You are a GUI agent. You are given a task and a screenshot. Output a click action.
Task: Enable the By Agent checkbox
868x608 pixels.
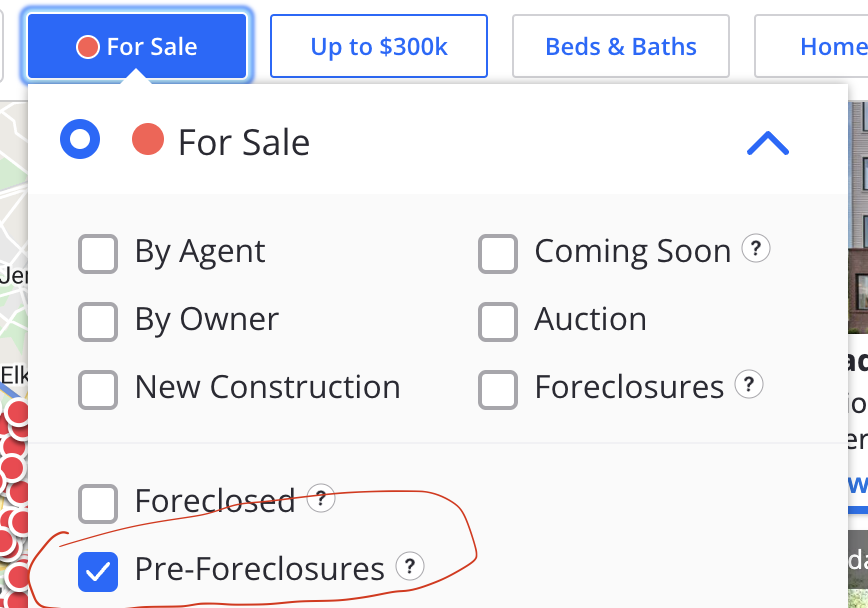(x=98, y=254)
